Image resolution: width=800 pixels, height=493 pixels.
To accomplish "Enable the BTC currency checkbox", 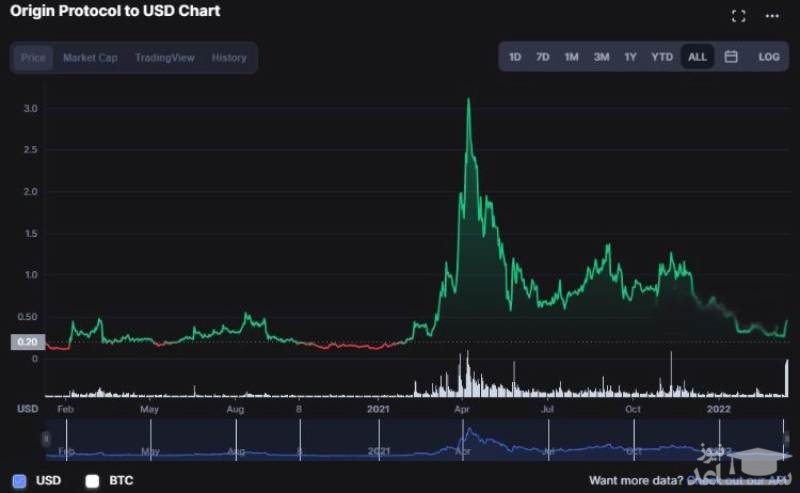I will coord(92,481).
